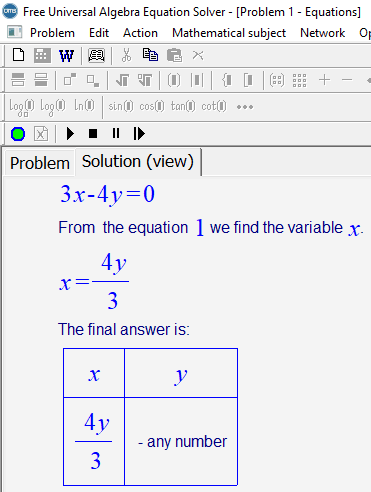
Task: Insert sin() function template
Action: [x=121, y=106]
